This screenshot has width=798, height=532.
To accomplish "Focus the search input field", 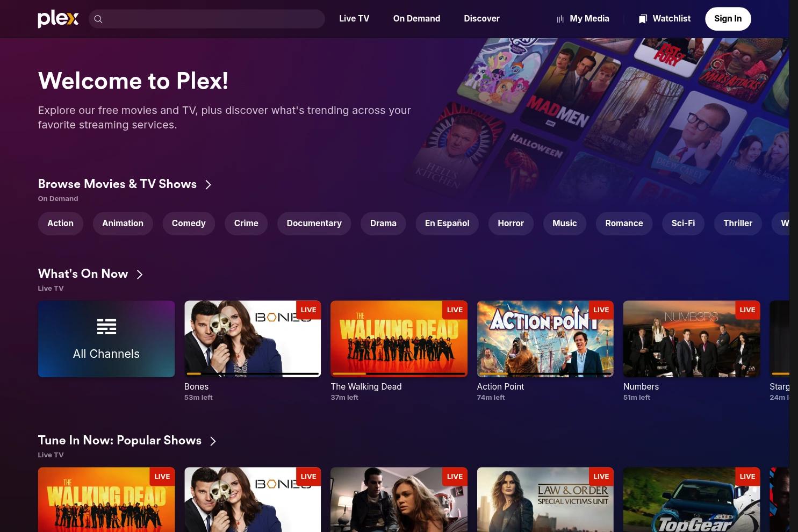I will coord(207,19).
